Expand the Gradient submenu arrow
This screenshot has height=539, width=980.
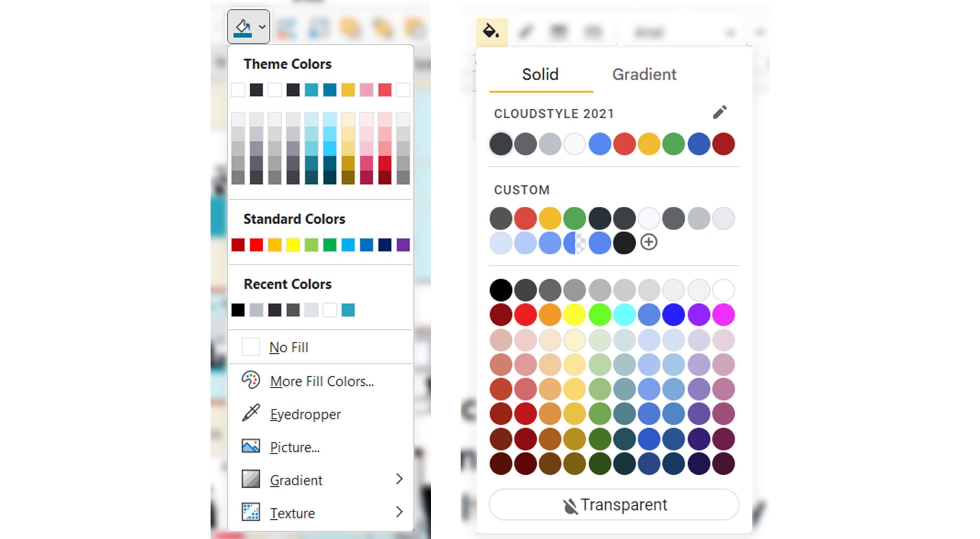click(399, 479)
